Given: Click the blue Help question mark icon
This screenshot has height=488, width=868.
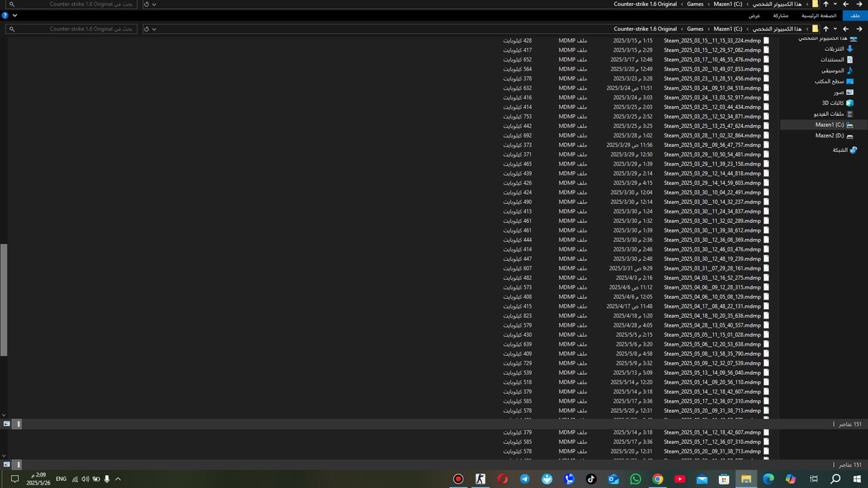Looking at the screenshot, I should tap(5, 15).
